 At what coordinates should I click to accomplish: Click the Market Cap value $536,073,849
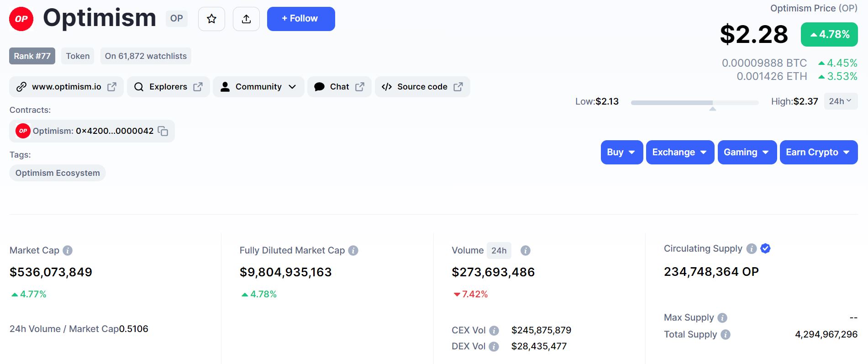(51, 272)
